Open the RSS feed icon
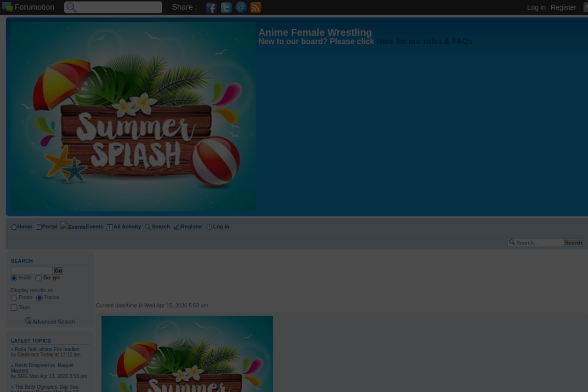This screenshot has height=392, width=588. [x=256, y=7]
